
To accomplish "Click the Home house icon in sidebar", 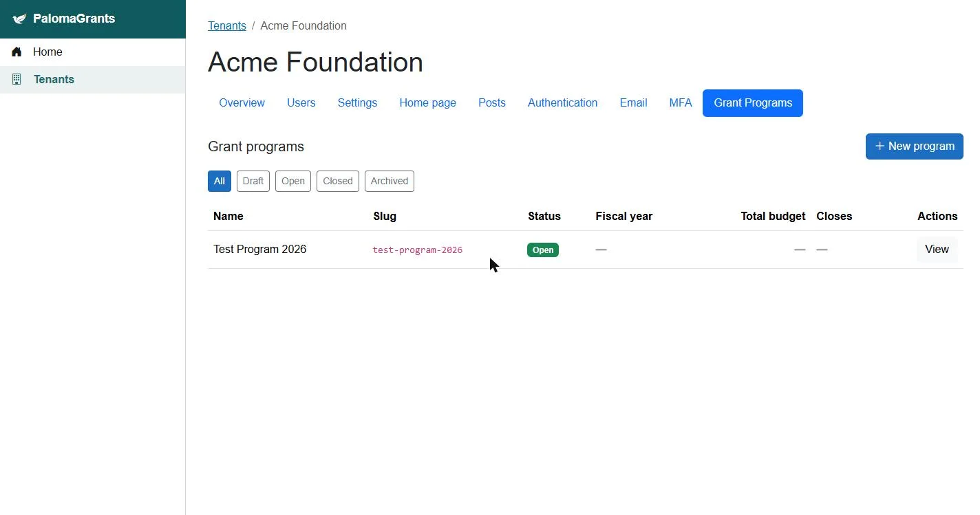I will [17, 52].
